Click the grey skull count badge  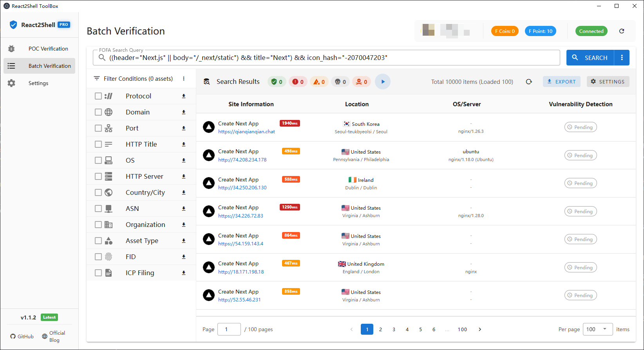340,82
